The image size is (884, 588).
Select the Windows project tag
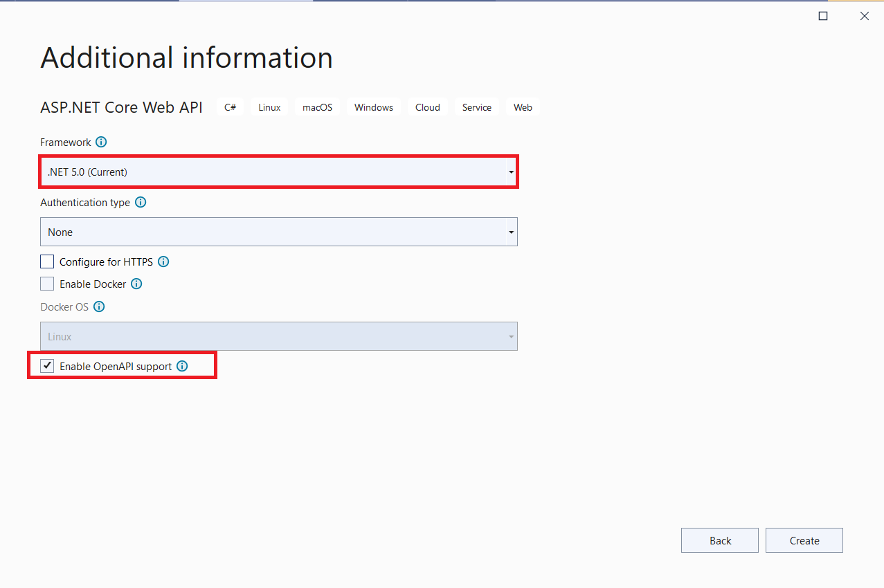[x=373, y=107]
